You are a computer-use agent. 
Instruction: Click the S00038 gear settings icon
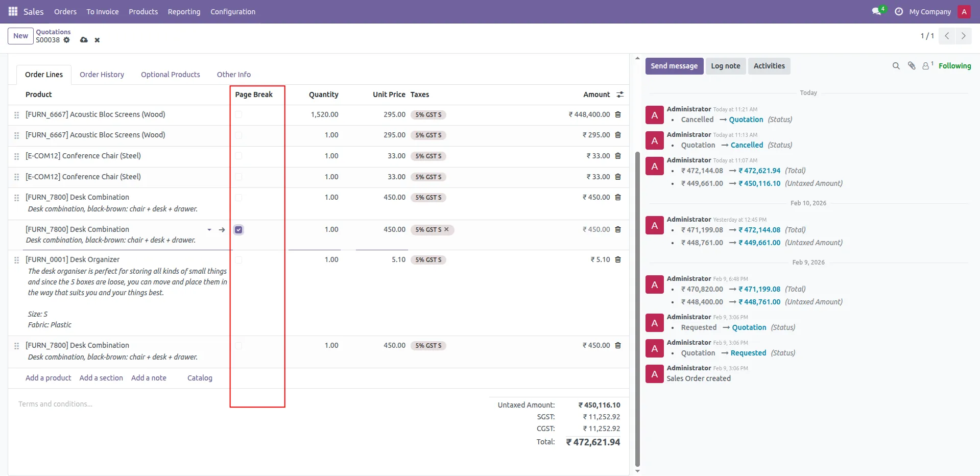(66, 40)
